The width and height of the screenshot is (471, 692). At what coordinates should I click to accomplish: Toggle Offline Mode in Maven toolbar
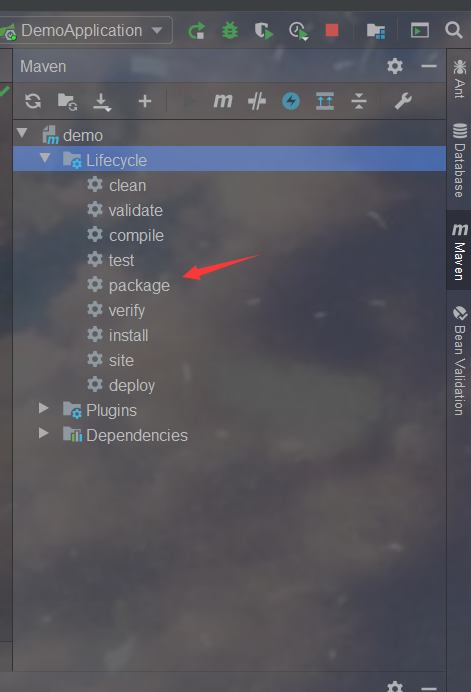(257, 102)
